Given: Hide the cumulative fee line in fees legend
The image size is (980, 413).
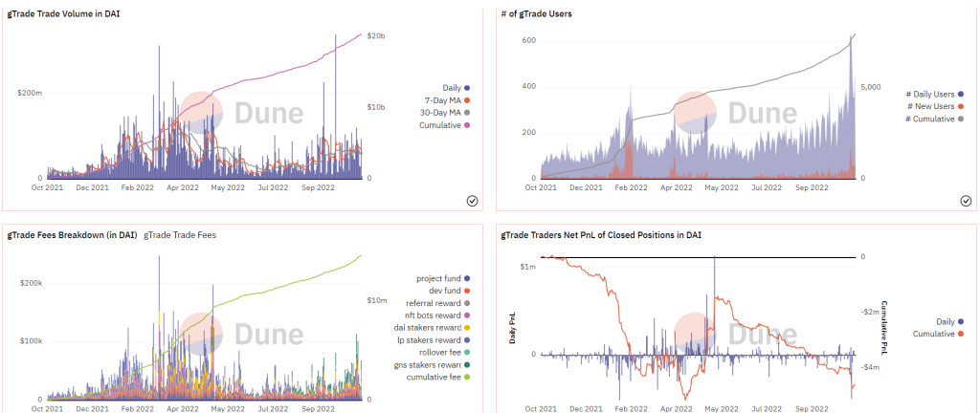Looking at the screenshot, I should tap(438, 377).
